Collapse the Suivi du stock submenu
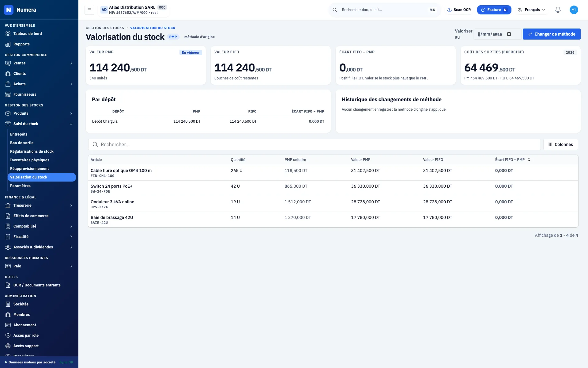The image size is (588, 368). 39,124
